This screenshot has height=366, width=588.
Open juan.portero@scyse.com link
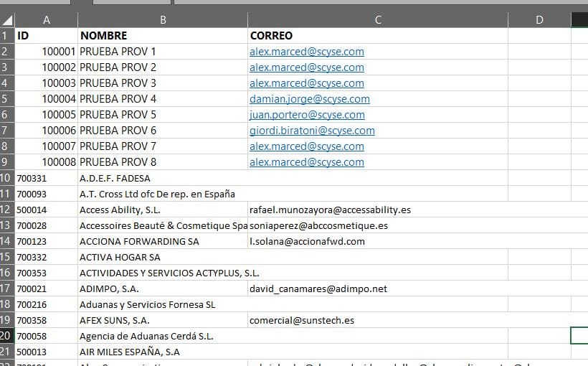307,115
